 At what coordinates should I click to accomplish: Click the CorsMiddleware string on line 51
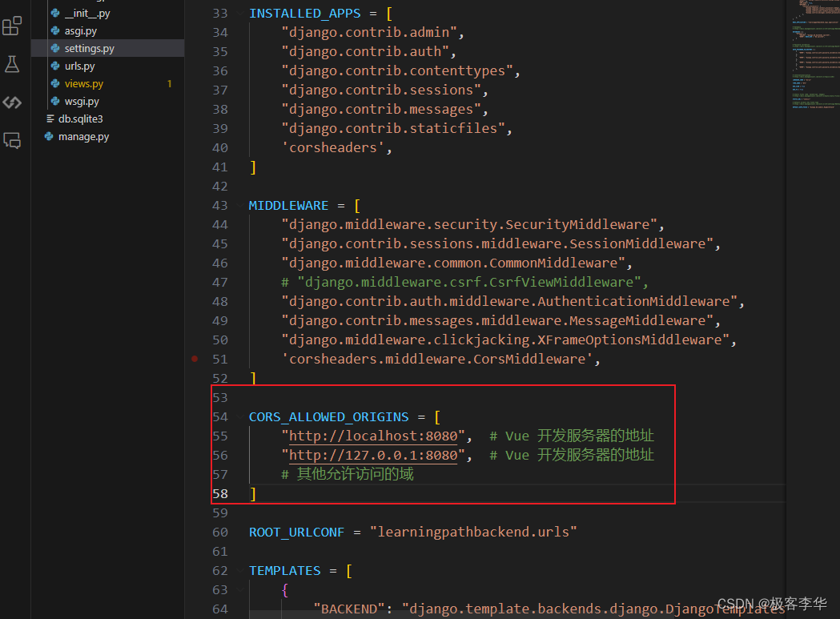click(x=436, y=359)
